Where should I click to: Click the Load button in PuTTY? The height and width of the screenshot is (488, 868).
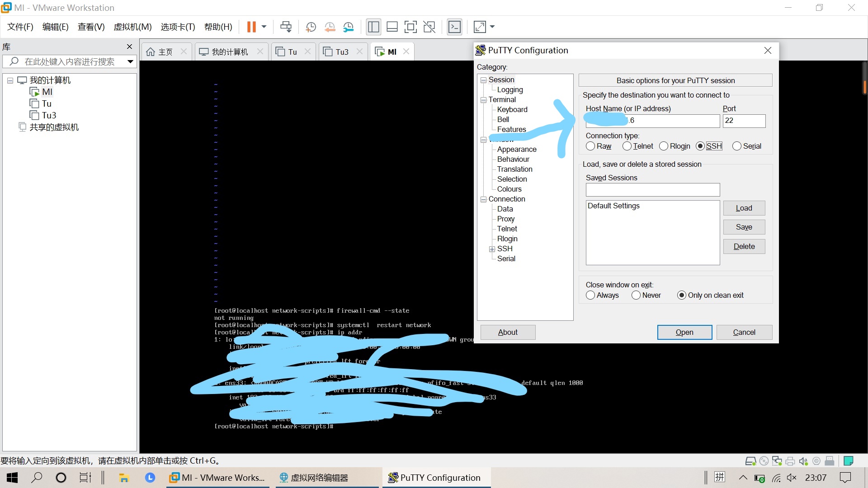744,208
